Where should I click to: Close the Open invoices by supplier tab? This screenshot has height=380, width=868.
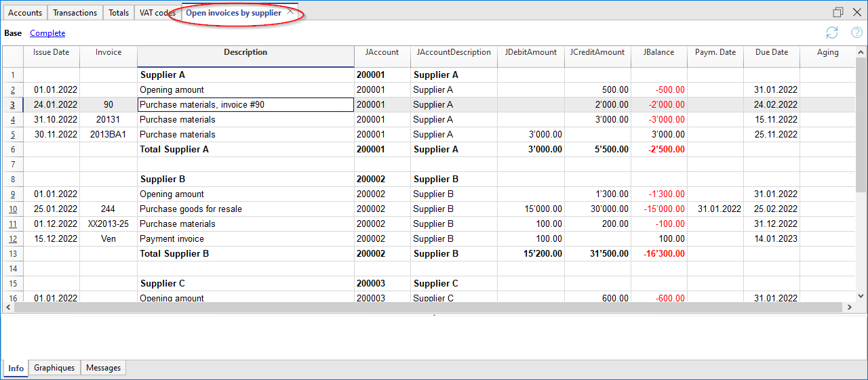pos(291,12)
